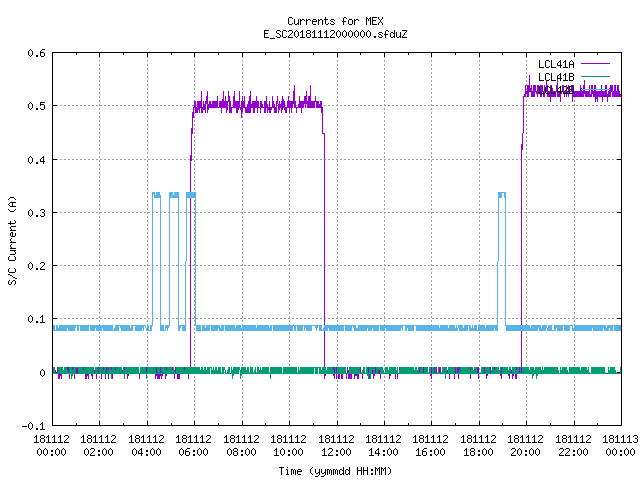Click the x-axis time label 10:00
Viewport: 640px width, 480px height.
pyautogui.click(x=288, y=452)
